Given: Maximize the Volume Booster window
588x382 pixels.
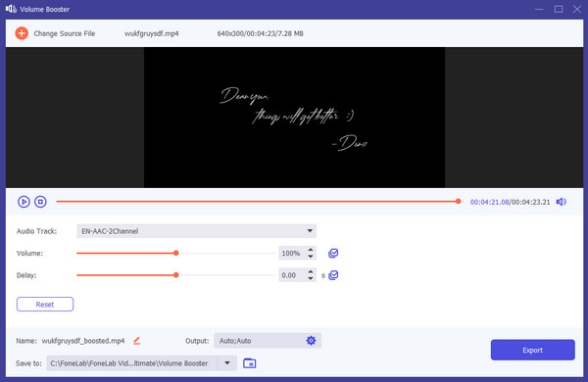Looking at the screenshot, I should [x=559, y=9].
